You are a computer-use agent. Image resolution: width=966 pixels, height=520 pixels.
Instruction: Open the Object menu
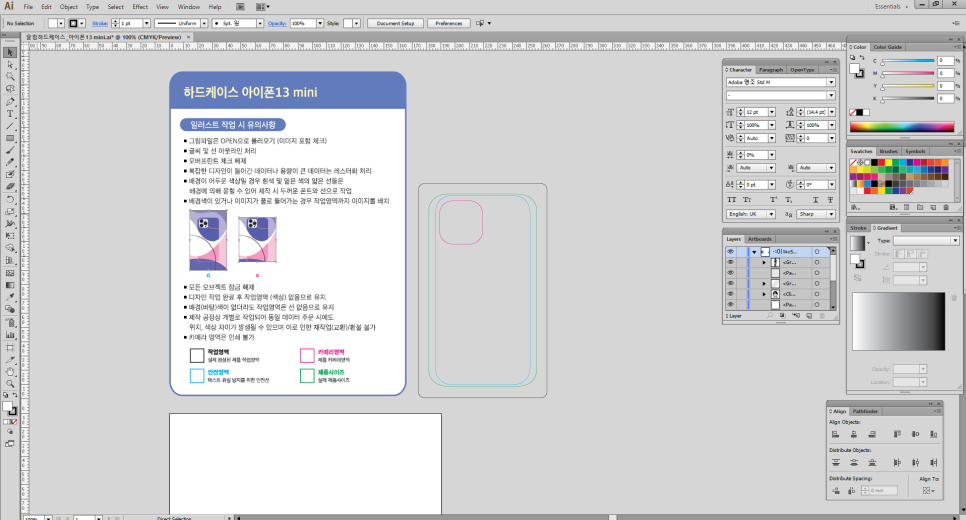(68, 7)
